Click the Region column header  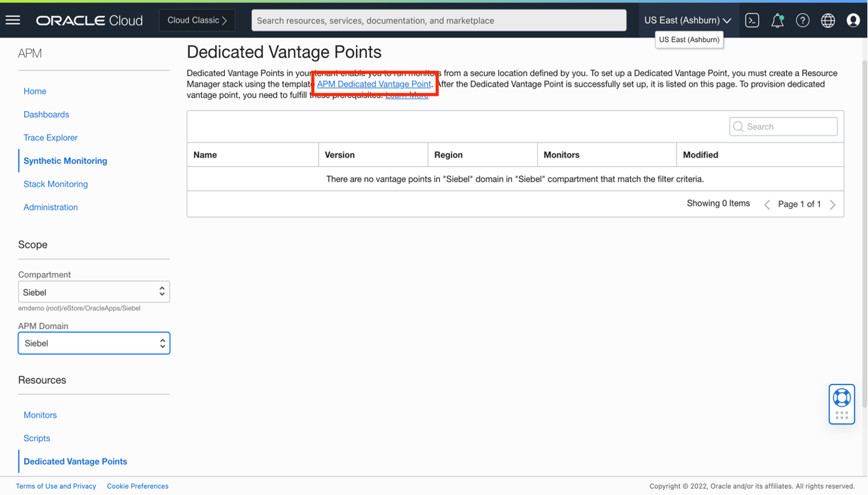click(x=482, y=155)
